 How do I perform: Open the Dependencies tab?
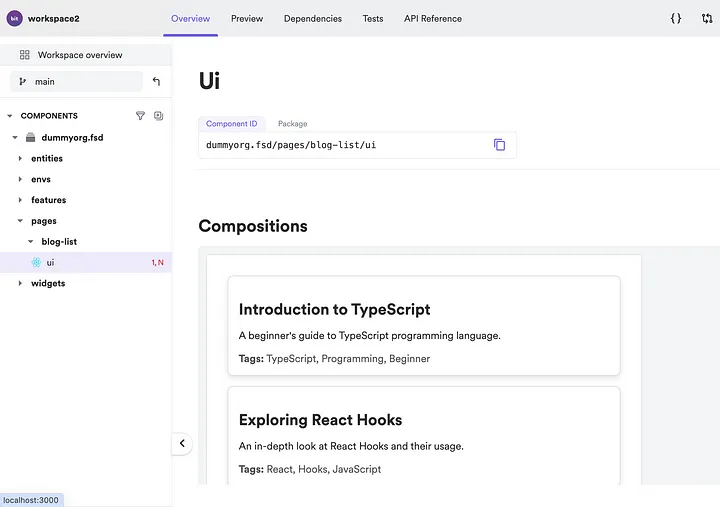[313, 18]
